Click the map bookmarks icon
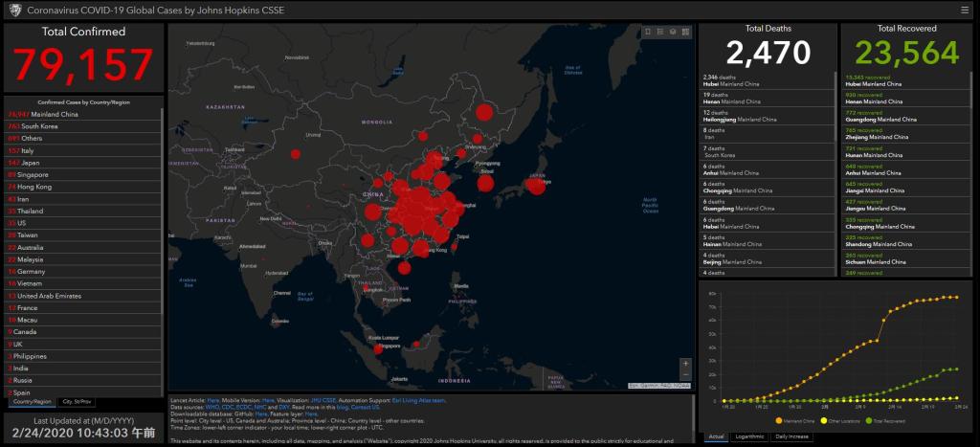 point(648,32)
